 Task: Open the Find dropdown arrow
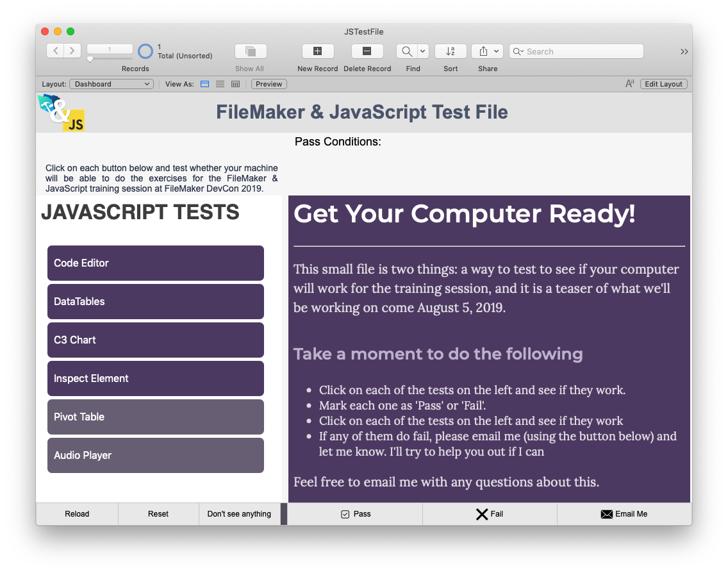coord(423,51)
